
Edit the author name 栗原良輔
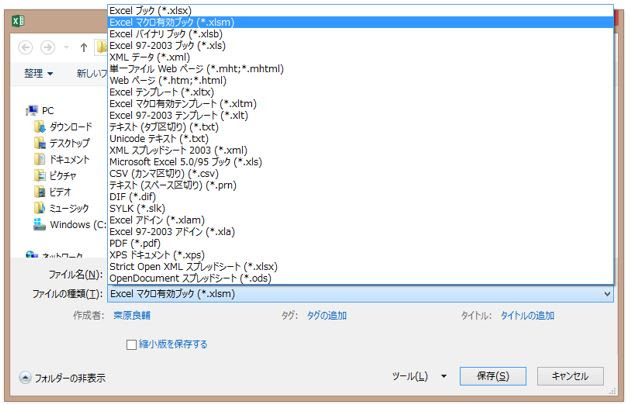coord(132,315)
